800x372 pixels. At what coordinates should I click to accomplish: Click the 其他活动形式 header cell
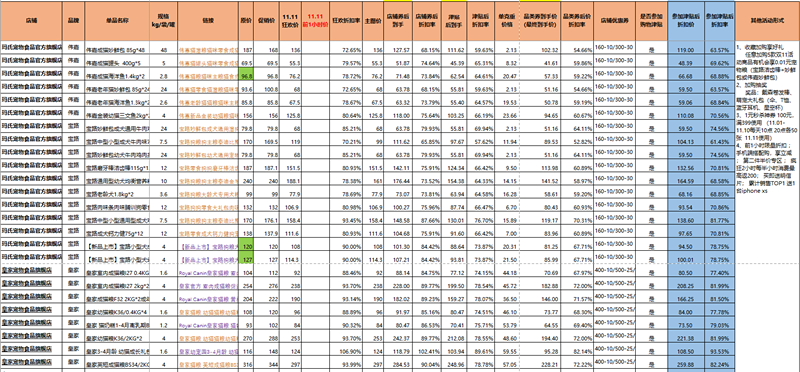tap(767, 21)
